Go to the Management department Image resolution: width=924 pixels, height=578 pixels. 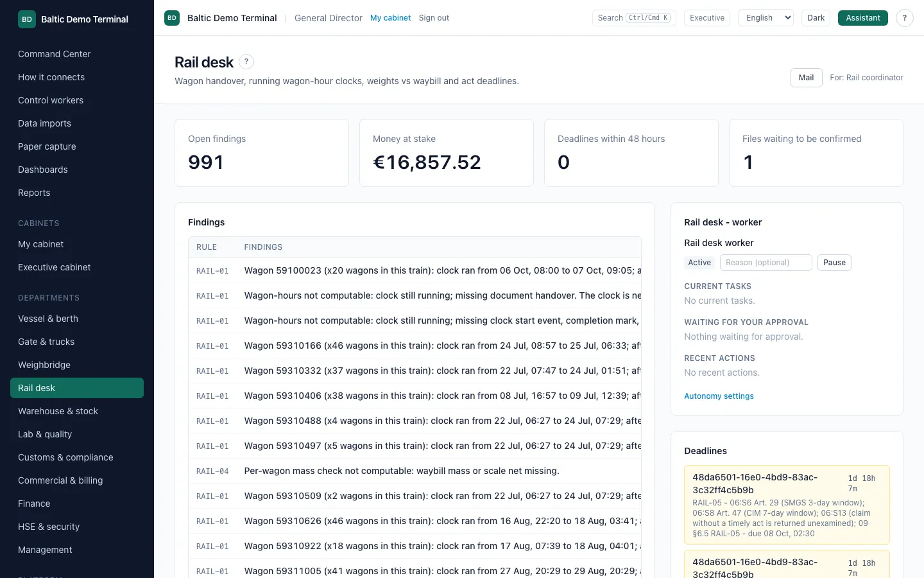pos(77,550)
